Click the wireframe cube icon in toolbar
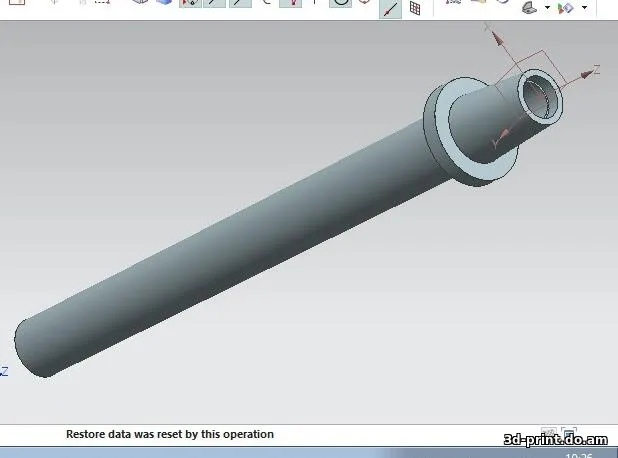The height and width of the screenshot is (458, 618). (139, 4)
